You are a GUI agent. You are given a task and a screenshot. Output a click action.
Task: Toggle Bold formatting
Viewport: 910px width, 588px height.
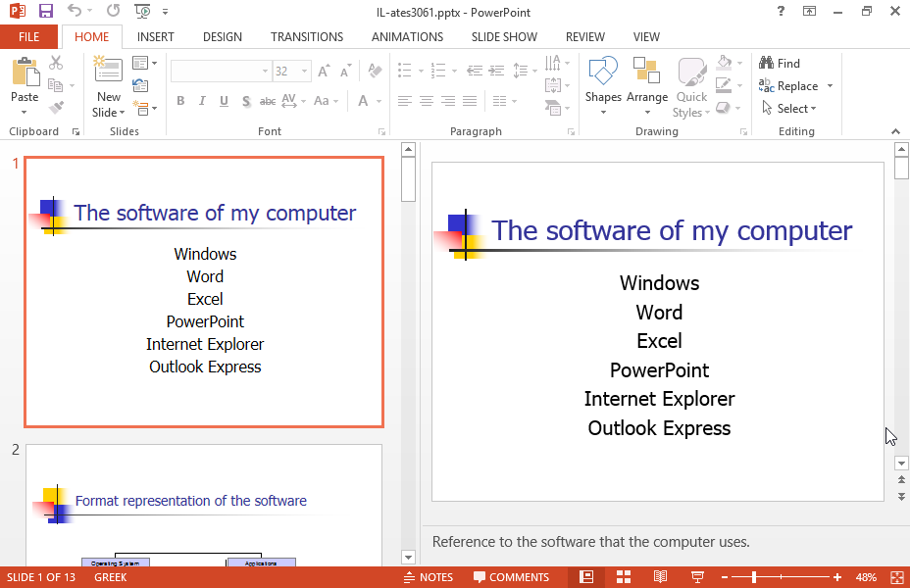tap(180, 101)
